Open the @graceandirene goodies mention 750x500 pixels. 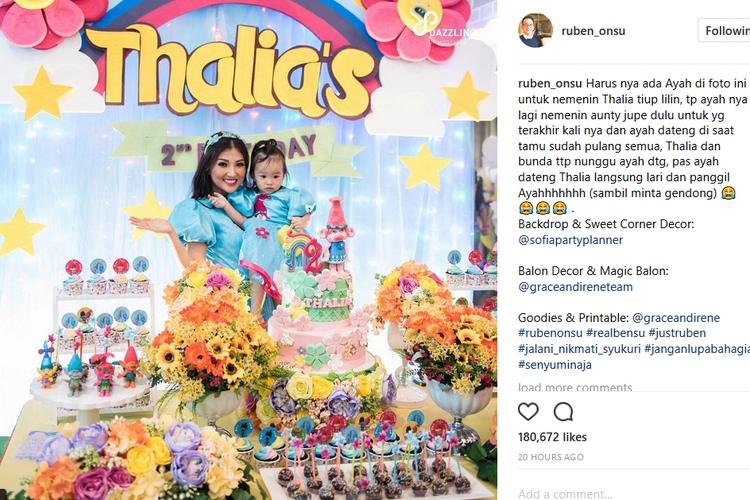click(676, 318)
